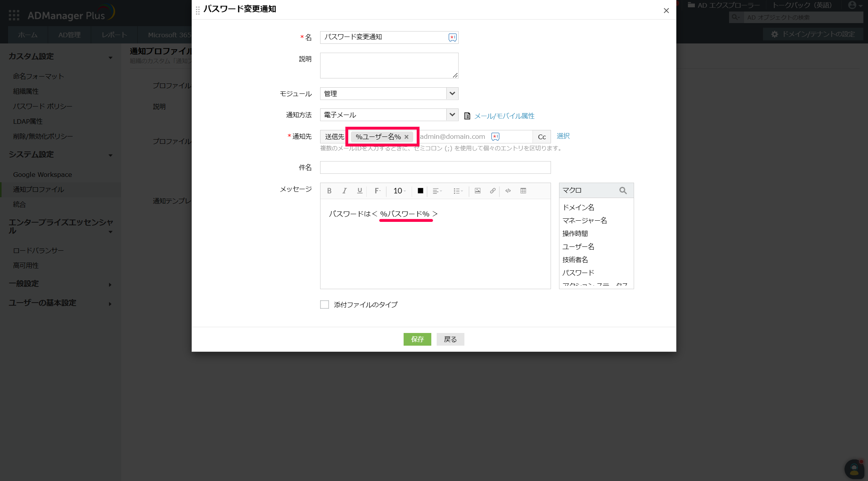Click the 保存 button
868x481 pixels.
417,339
